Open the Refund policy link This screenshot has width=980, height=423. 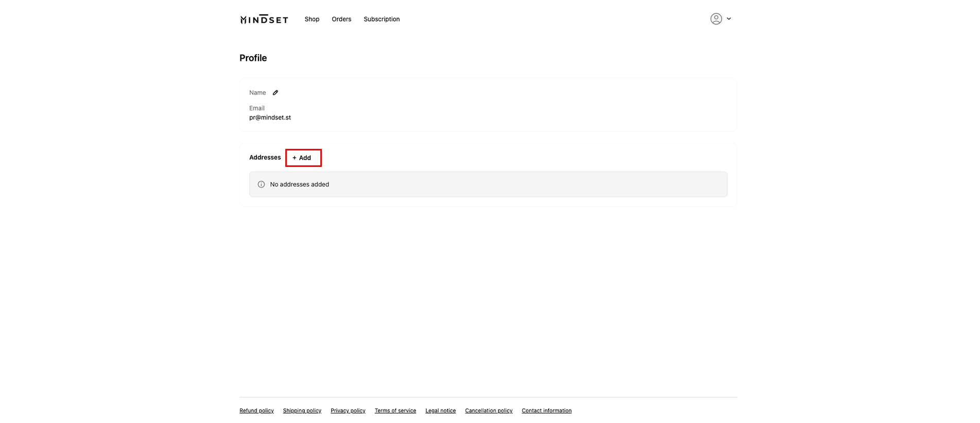tap(256, 411)
